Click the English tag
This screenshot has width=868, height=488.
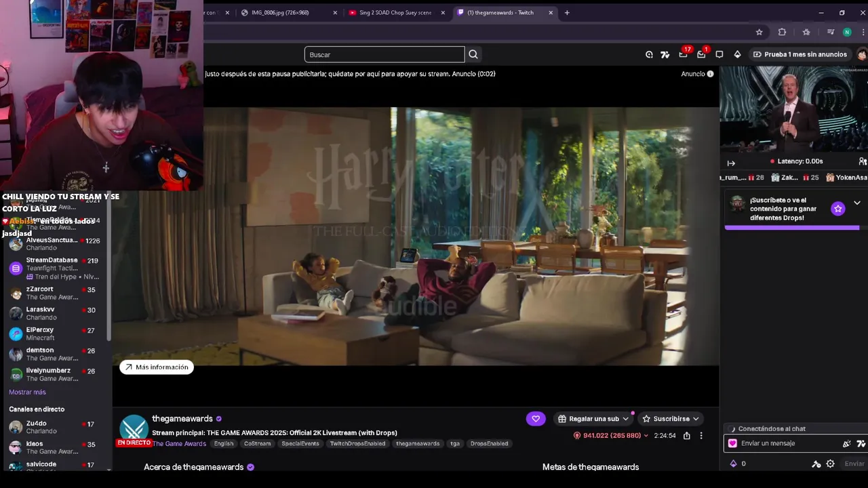click(x=224, y=443)
